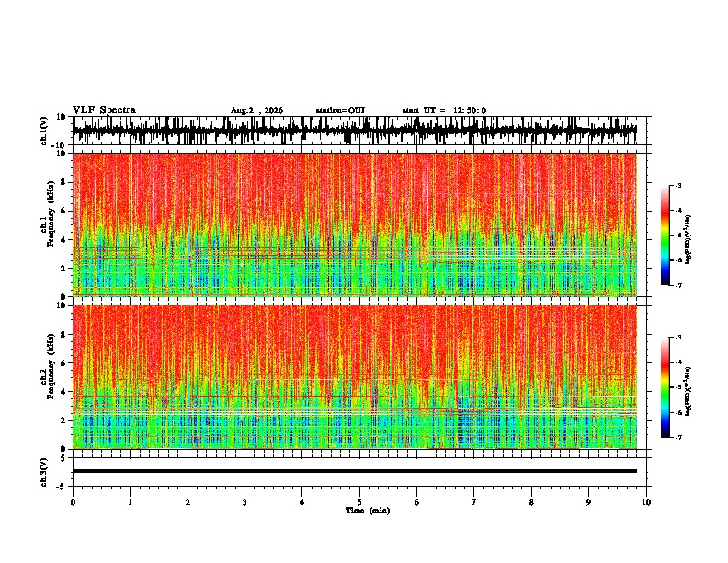728x563 pixels.
Task: Click the "6" kHz tick on ch.2 spectrogram axis
Action: 64,363
